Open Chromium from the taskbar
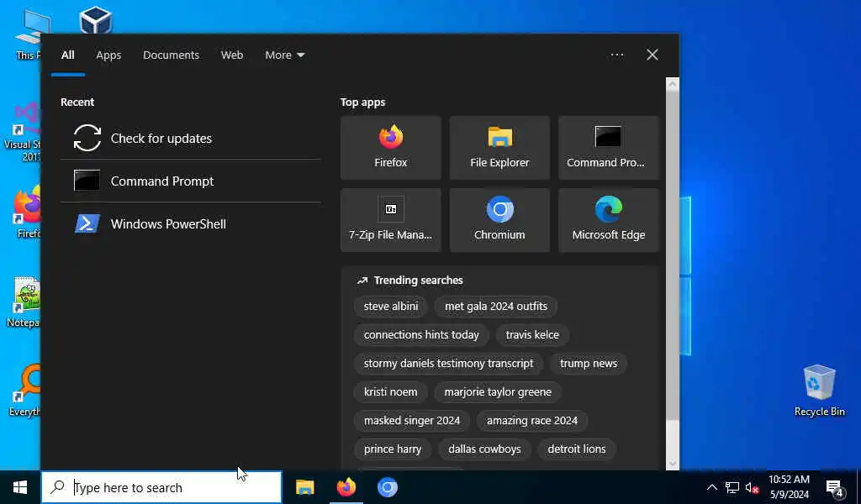This screenshot has height=504, width=861. point(387,487)
